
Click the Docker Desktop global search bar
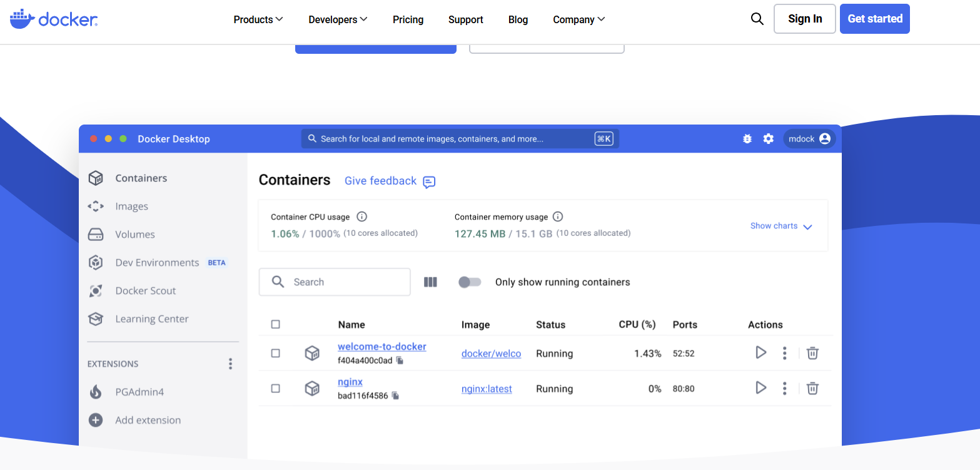pyautogui.click(x=460, y=139)
